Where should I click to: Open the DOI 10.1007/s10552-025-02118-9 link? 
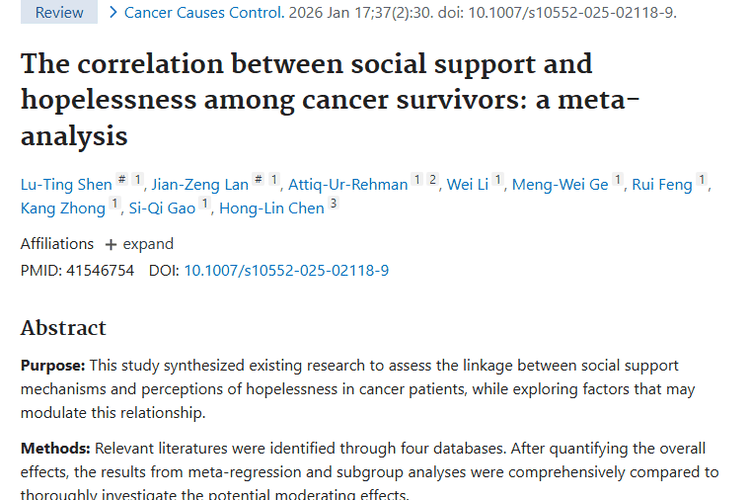[x=286, y=270]
